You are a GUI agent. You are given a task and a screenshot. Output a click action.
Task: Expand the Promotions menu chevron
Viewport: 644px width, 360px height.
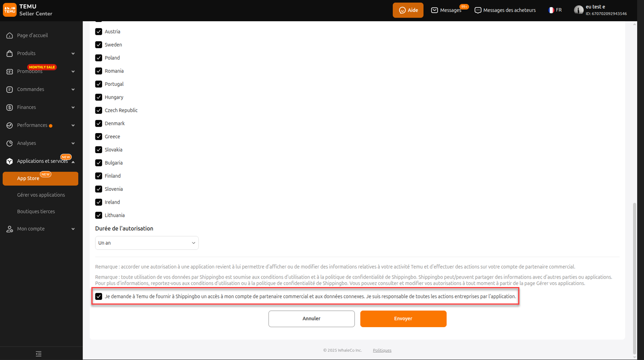[x=73, y=72]
